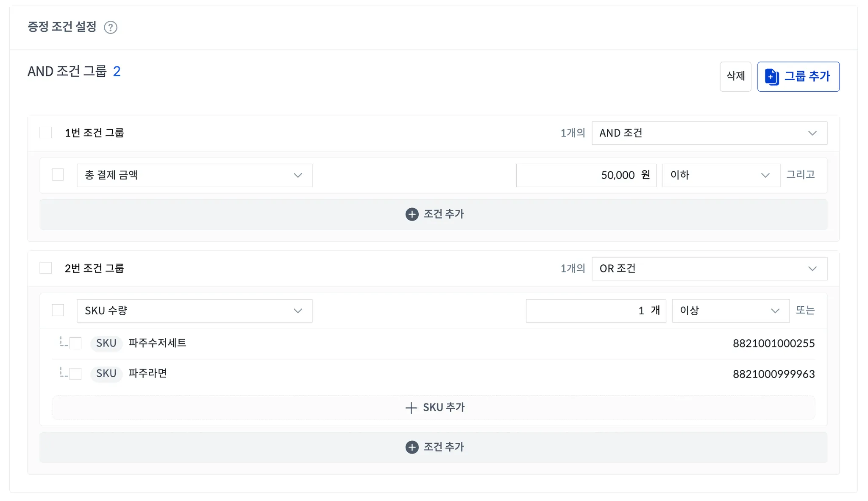This screenshot has height=501, width=868.
Task: Click the plus icon beside SKU 추가
Action: point(411,408)
